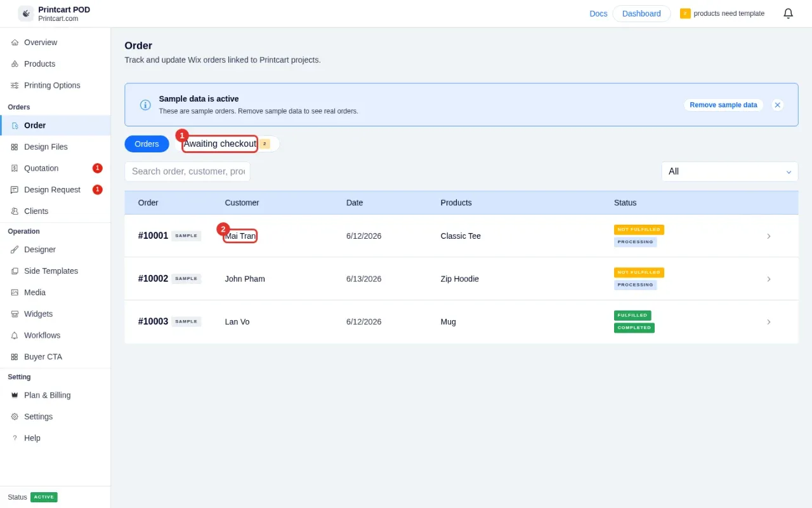Click the Design Files grid icon

point(15,147)
